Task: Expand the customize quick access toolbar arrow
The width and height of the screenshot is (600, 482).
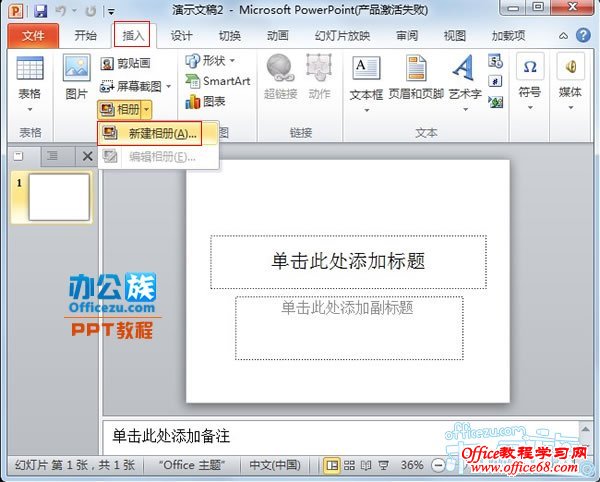Action: pyautogui.click(x=111, y=12)
